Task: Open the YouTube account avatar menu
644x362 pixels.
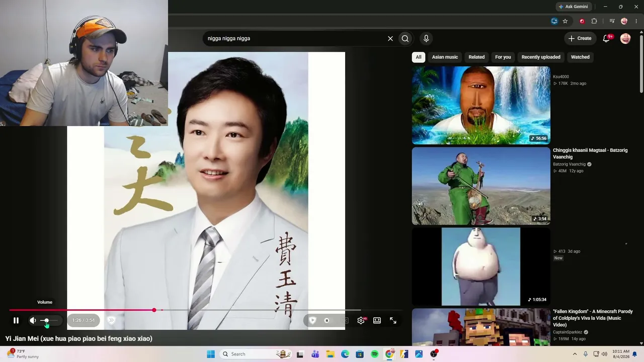Action: tap(625, 38)
